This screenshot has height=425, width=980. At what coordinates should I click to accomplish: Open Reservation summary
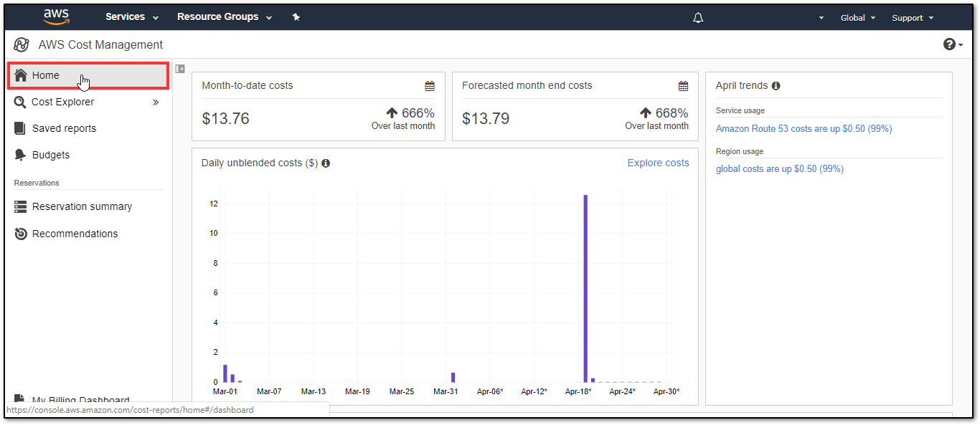(x=82, y=206)
